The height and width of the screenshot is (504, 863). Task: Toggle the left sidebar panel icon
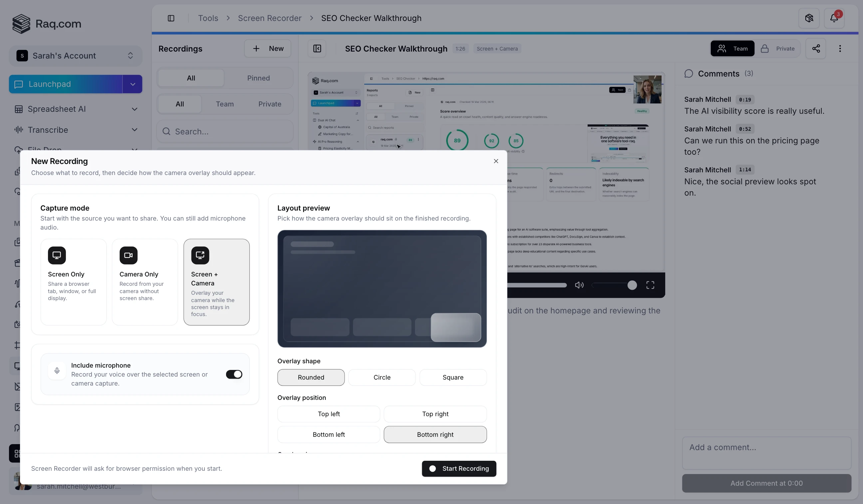click(171, 18)
